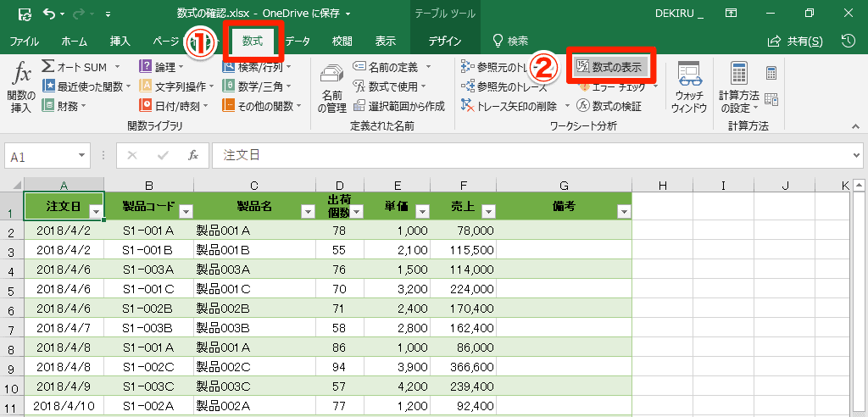
Task: Switch to the View (表示) tab
Action: point(386,41)
